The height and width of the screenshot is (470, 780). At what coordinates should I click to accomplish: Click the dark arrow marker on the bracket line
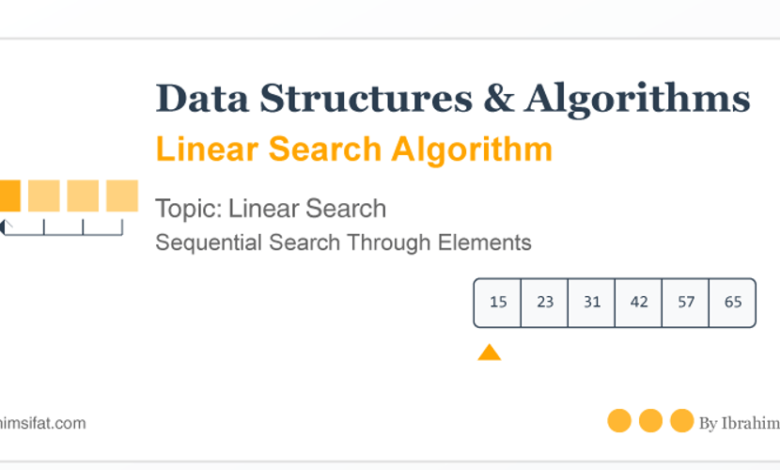click(x=2, y=227)
